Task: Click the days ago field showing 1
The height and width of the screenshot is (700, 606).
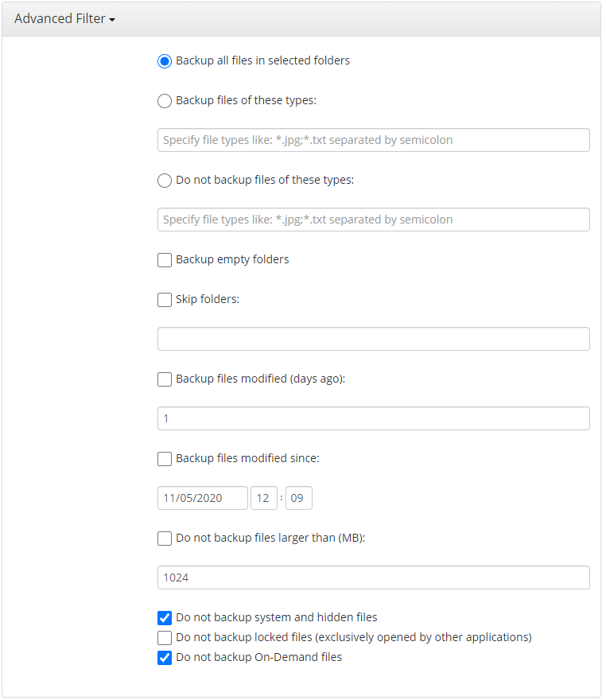Action: tap(374, 418)
